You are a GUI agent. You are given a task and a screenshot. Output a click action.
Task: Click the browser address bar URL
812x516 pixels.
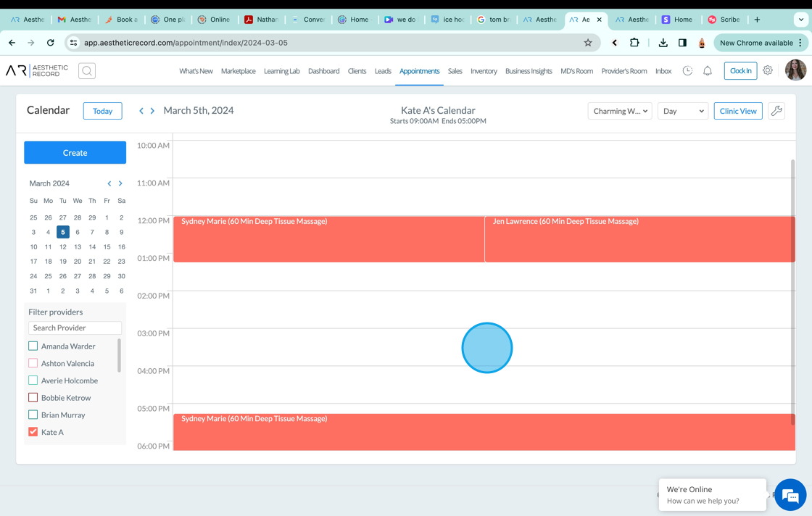(x=186, y=43)
